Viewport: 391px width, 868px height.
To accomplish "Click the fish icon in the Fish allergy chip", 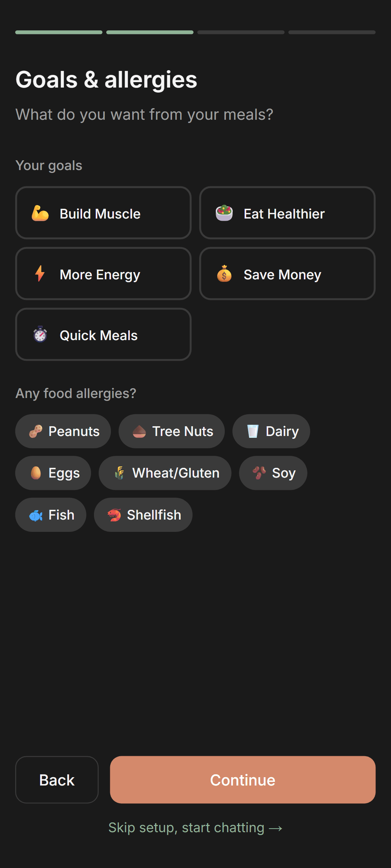I will [x=36, y=515].
